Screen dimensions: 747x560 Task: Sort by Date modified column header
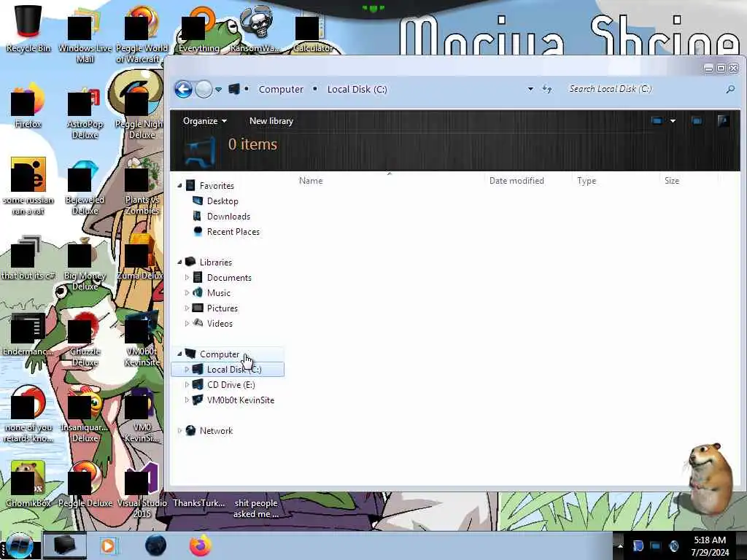coord(516,181)
